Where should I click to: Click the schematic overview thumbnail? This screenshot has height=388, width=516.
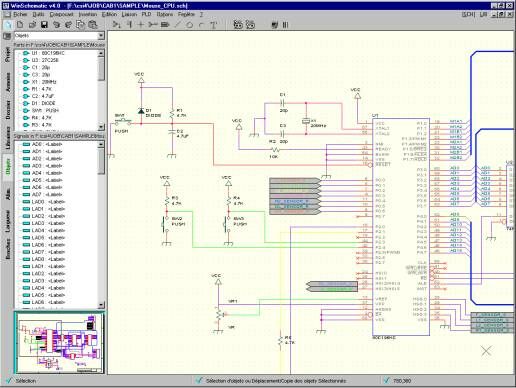click(60, 343)
